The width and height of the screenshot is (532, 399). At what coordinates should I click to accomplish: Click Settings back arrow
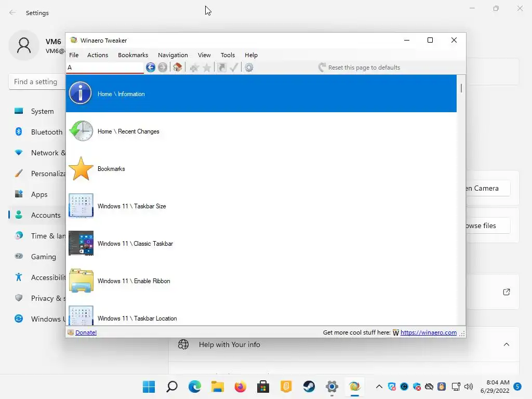[x=12, y=12]
